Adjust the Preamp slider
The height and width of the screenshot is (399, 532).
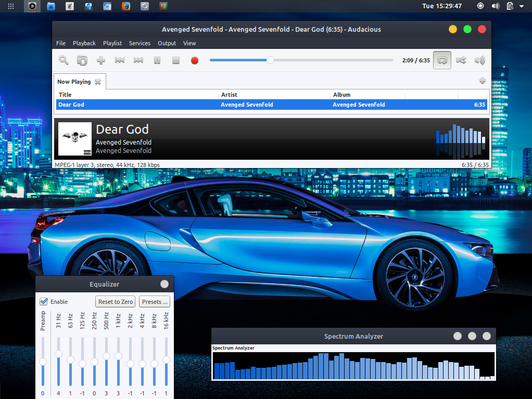43,362
